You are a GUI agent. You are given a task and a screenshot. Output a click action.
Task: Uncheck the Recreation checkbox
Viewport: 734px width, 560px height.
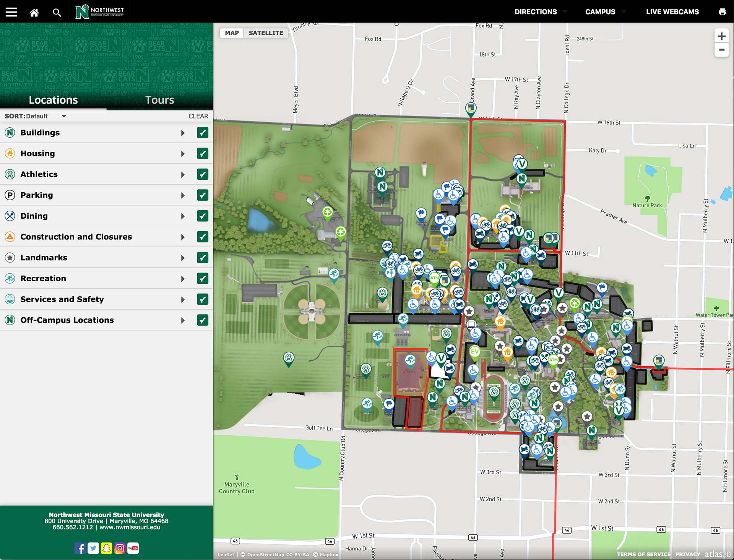point(203,278)
